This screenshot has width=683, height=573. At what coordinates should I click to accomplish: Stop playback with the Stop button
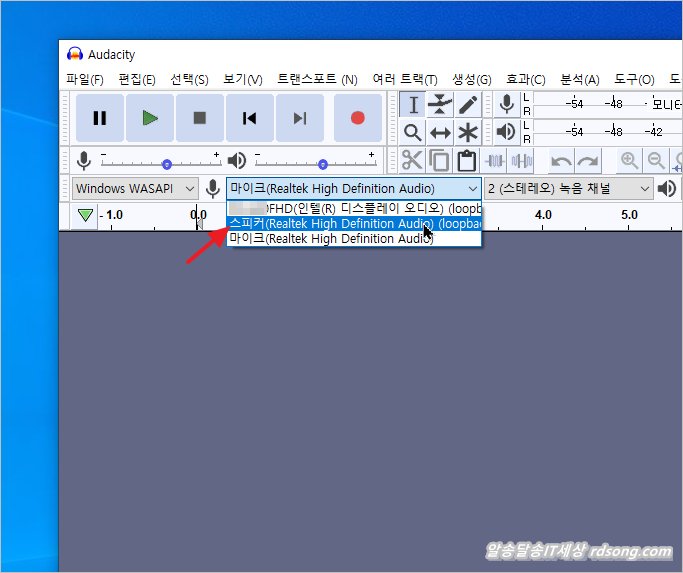coord(200,118)
